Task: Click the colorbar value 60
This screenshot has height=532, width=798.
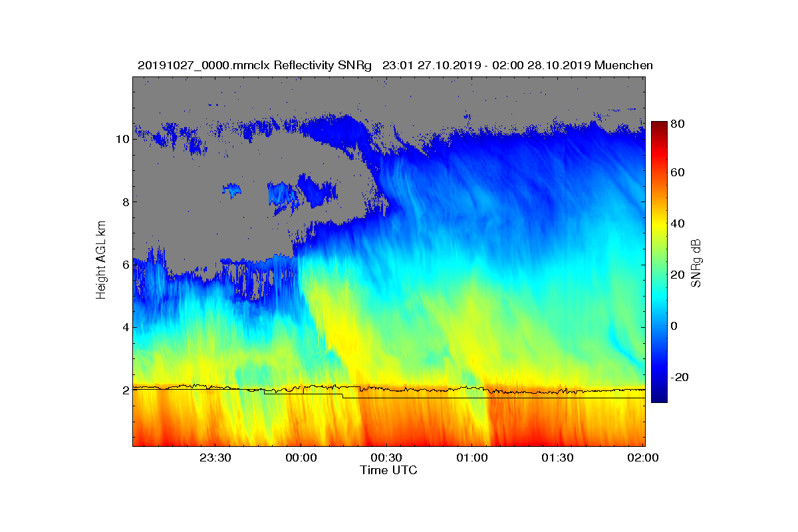Action: point(678,173)
